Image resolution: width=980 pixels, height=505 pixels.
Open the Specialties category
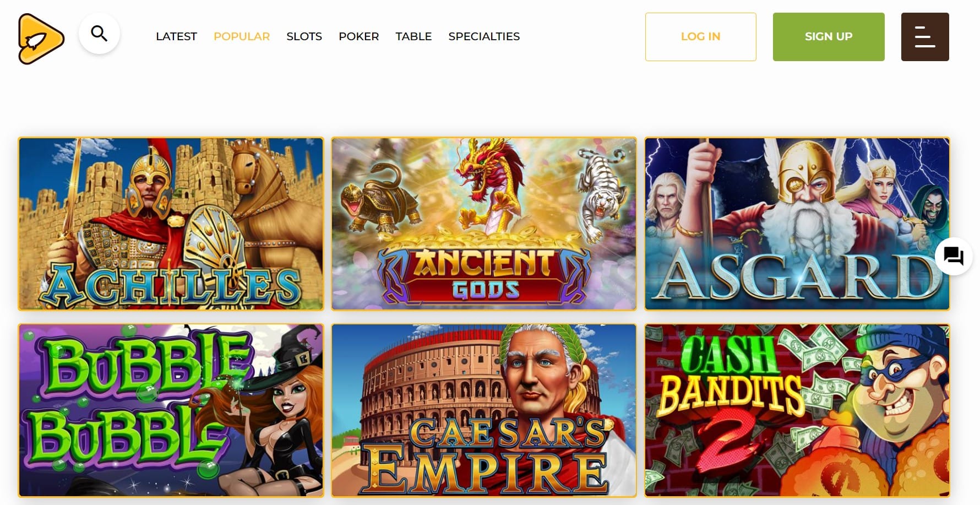[484, 36]
